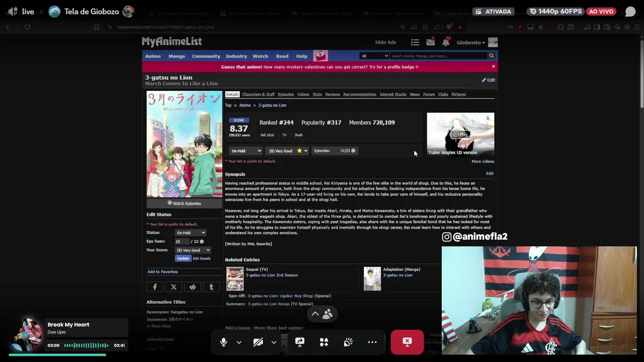Expand microphone options arrow
This screenshot has height=362, width=644.
(239, 342)
